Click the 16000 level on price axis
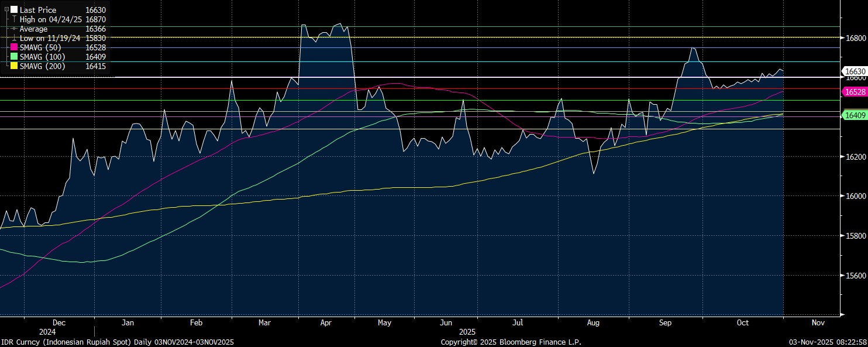This screenshot has width=868, height=347. coord(854,197)
